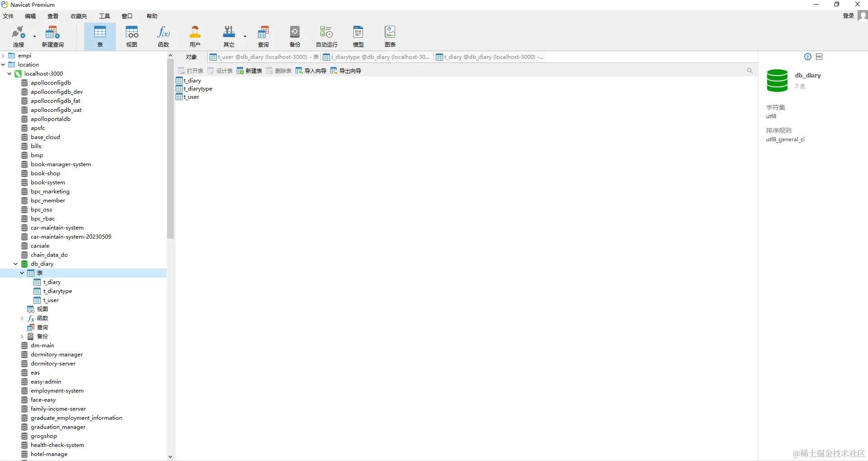Click the localhost-3000 connection icon
Screen dimensions: 868x461
click(18, 74)
